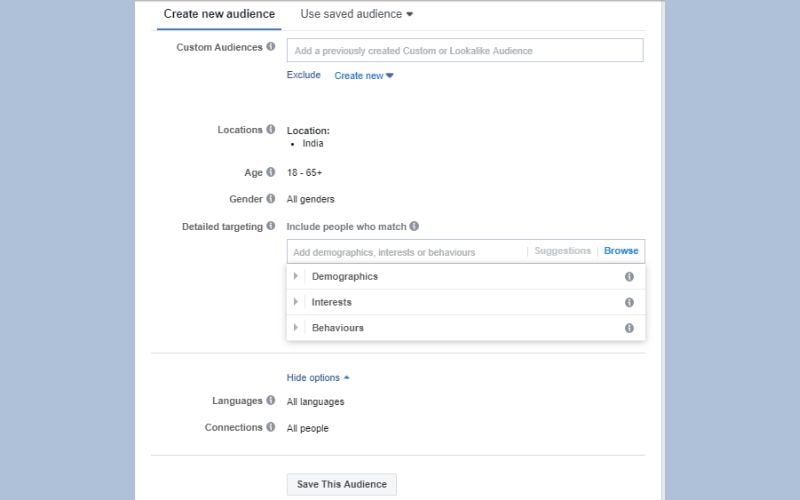
Task: Click the Age info icon
Action: 271,172
